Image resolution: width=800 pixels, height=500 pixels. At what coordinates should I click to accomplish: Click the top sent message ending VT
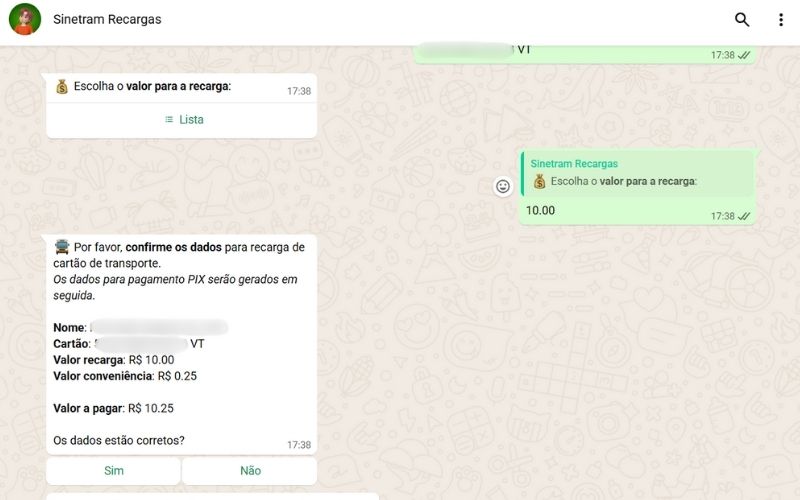[x=585, y=54]
